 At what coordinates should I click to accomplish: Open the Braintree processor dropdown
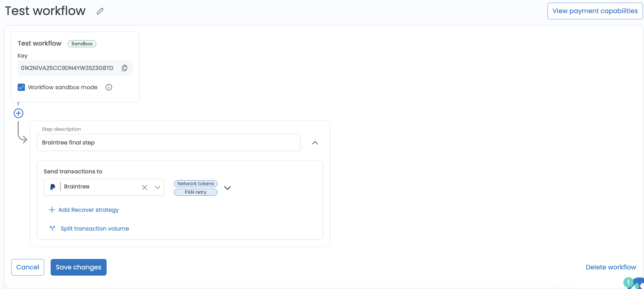(158, 187)
